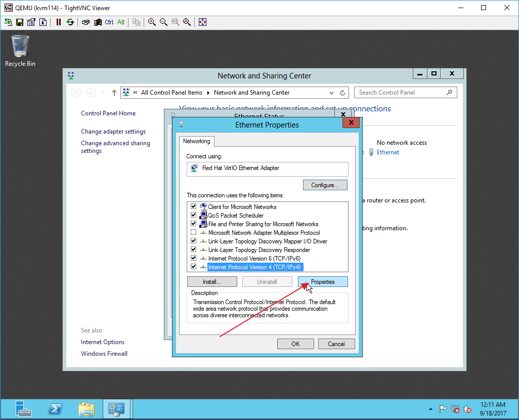This screenshot has width=519, height=420.
Task: Show TightVNC connection info icon
Action: (x=43, y=22)
